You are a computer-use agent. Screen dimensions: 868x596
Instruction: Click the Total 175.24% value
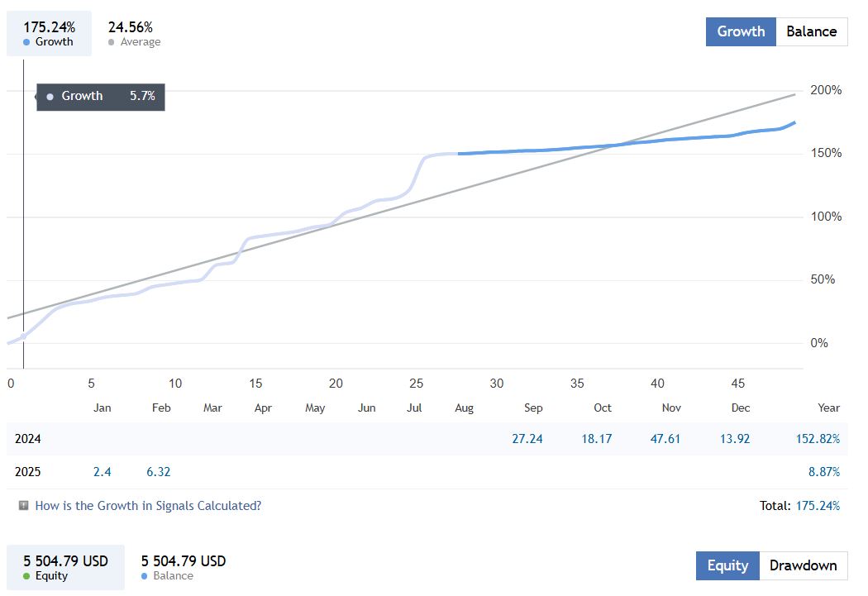[x=818, y=505]
